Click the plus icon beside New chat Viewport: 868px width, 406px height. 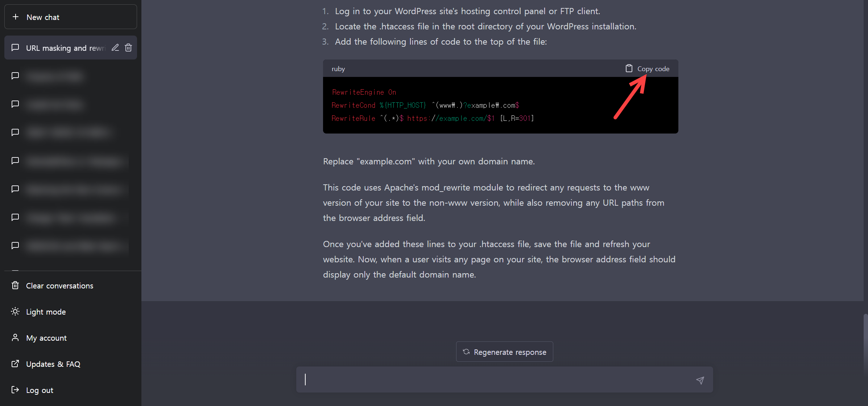[x=16, y=17]
